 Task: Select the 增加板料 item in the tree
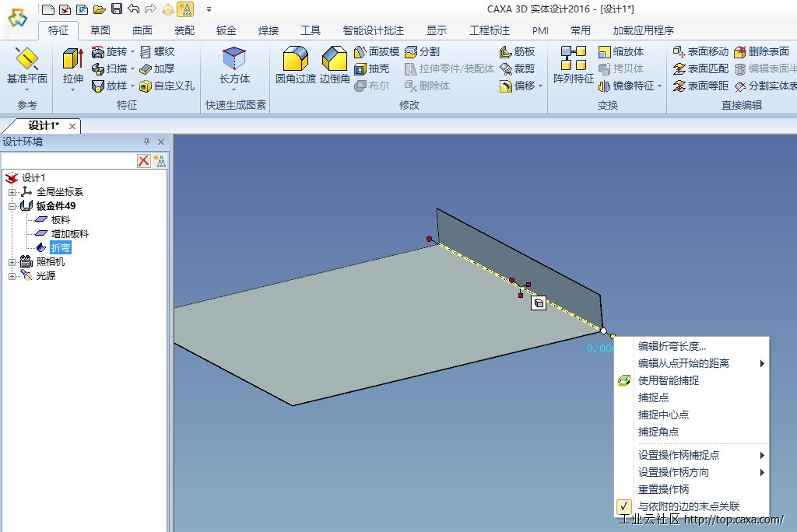point(69,233)
